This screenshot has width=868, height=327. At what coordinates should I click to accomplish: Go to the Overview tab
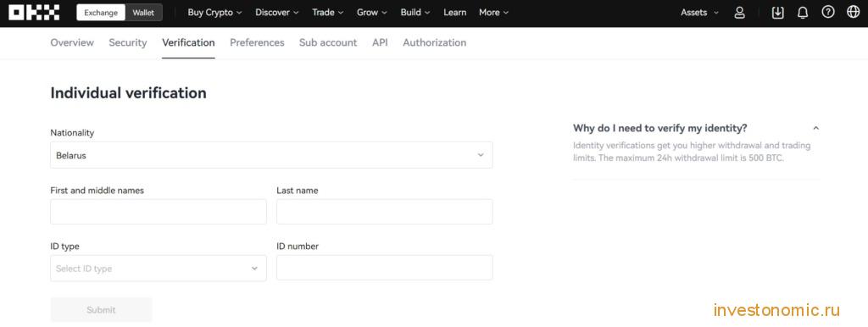[x=72, y=42]
